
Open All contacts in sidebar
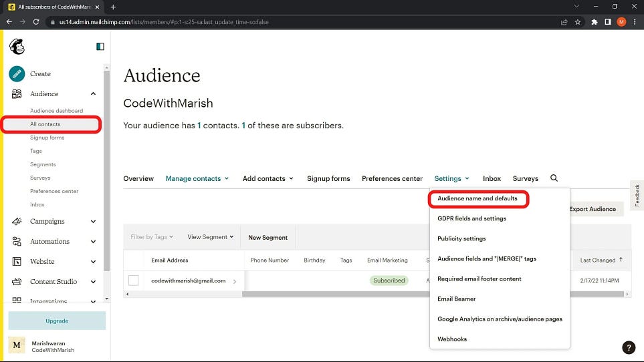45,124
